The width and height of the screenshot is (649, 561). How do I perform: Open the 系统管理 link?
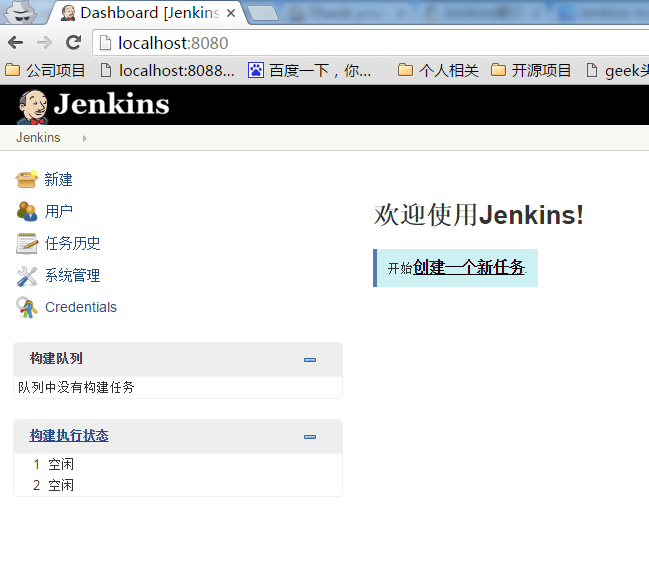pyautogui.click(x=72, y=276)
